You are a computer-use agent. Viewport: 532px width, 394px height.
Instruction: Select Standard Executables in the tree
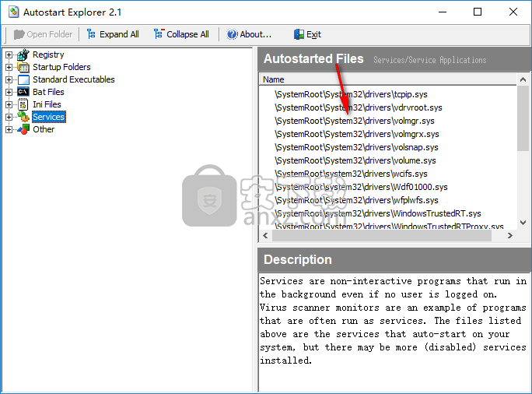coord(74,79)
